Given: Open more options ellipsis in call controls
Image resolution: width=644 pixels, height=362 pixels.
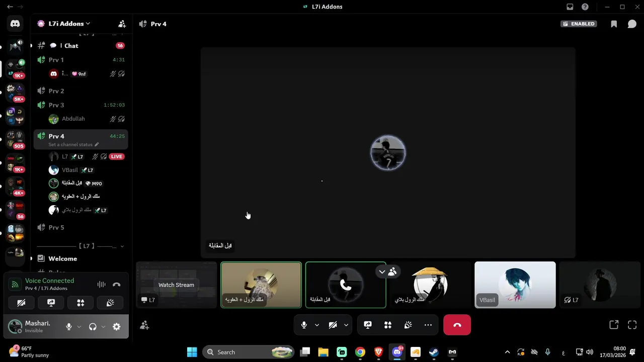Looking at the screenshot, I should pyautogui.click(x=428, y=325).
